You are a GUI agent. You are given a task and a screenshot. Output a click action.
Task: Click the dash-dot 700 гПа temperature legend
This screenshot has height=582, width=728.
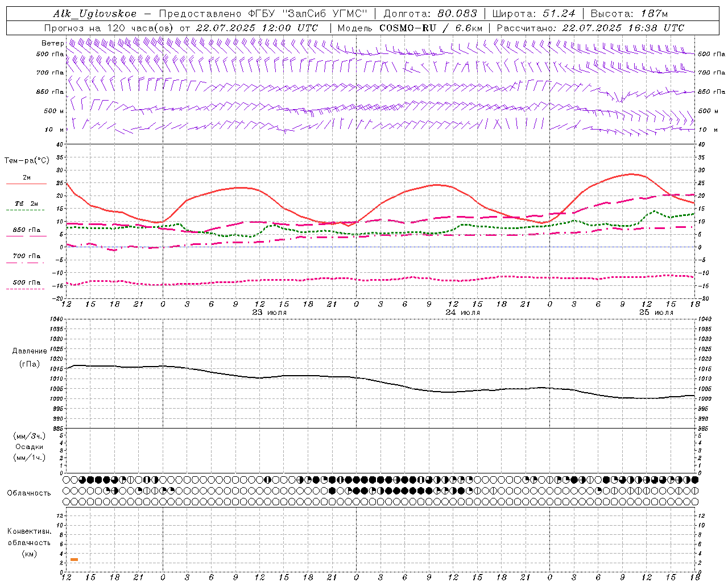tap(26, 256)
